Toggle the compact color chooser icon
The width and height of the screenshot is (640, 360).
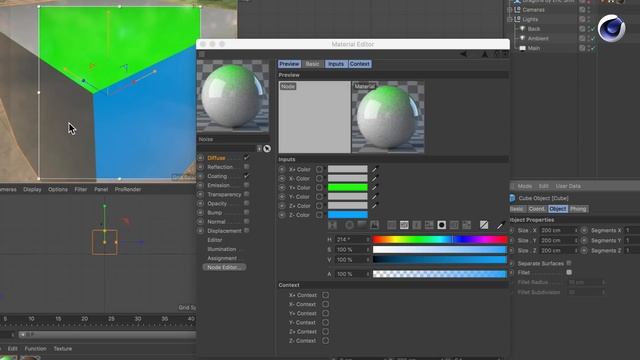click(x=333, y=225)
